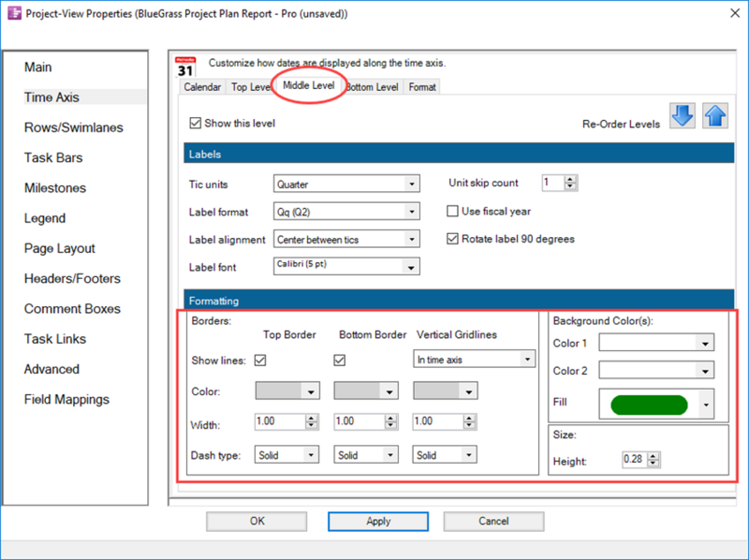The image size is (749, 560).
Task: Pick Vertical Gridlines line color
Action: click(446, 391)
